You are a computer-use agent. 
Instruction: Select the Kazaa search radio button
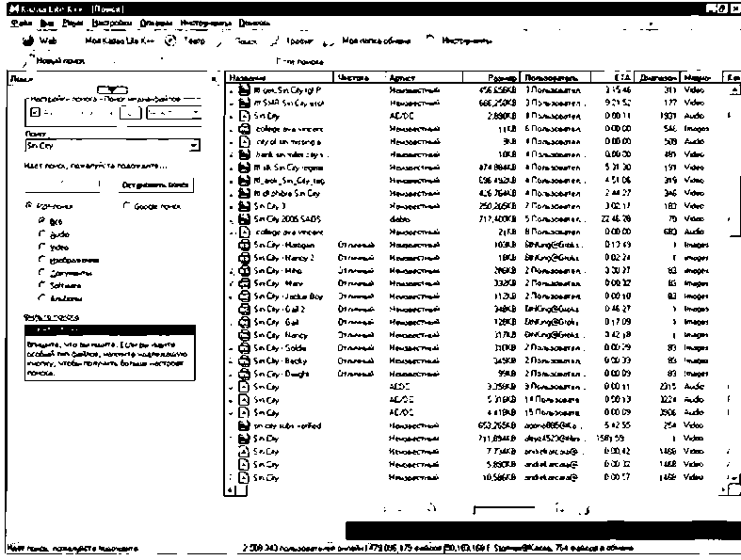click(x=28, y=205)
